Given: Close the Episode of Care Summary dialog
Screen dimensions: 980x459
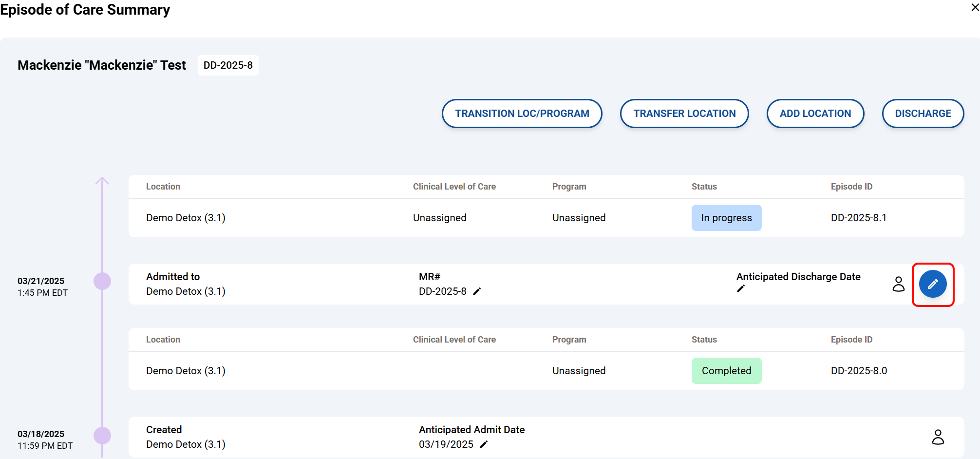Looking at the screenshot, I should tap(975, 8).
